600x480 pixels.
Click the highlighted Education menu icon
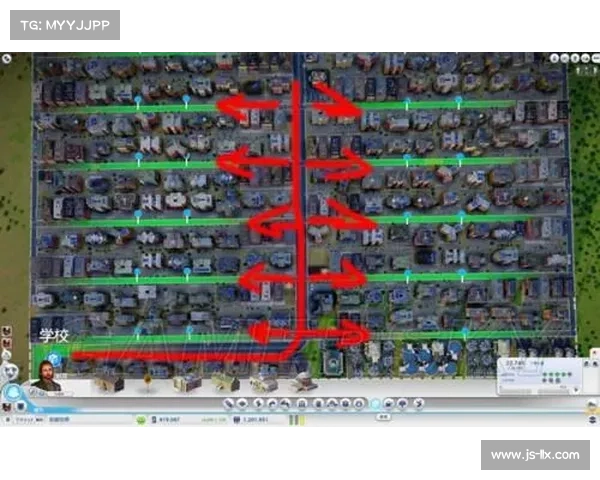[x=376, y=404]
